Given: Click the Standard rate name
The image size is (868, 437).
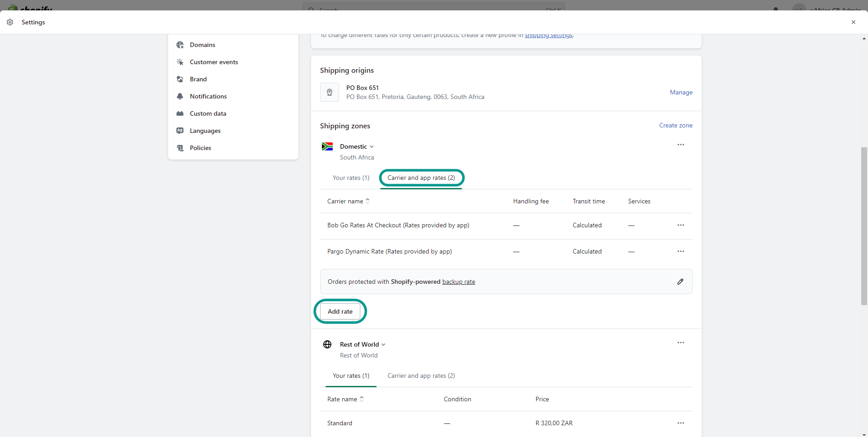Looking at the screenshot, I should [x=340, y=423].
